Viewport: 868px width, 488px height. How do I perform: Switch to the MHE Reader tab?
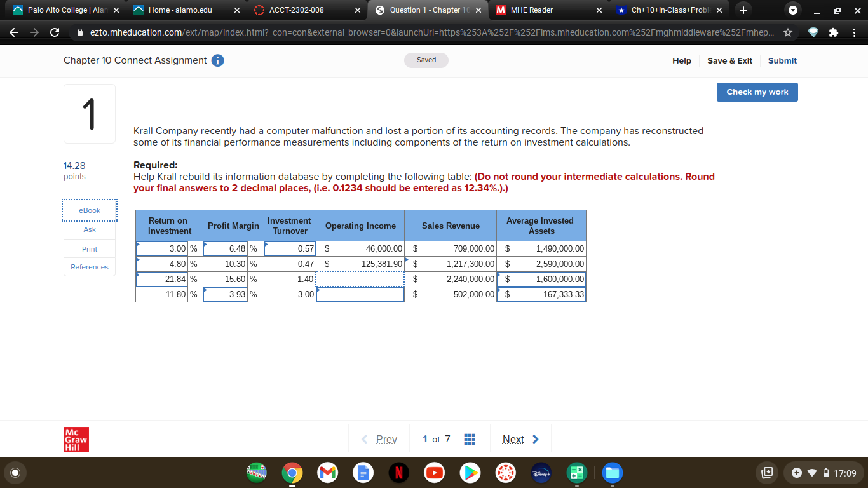[548, 10]
